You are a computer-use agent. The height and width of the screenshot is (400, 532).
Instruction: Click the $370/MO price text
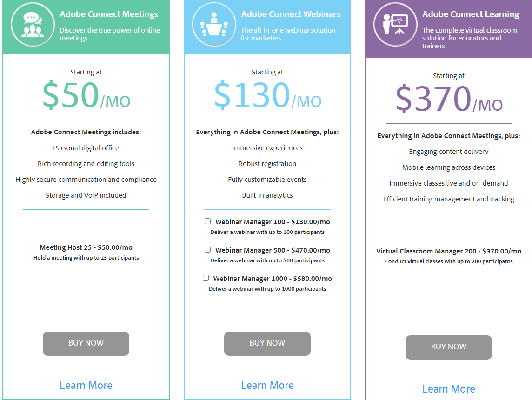449,99
